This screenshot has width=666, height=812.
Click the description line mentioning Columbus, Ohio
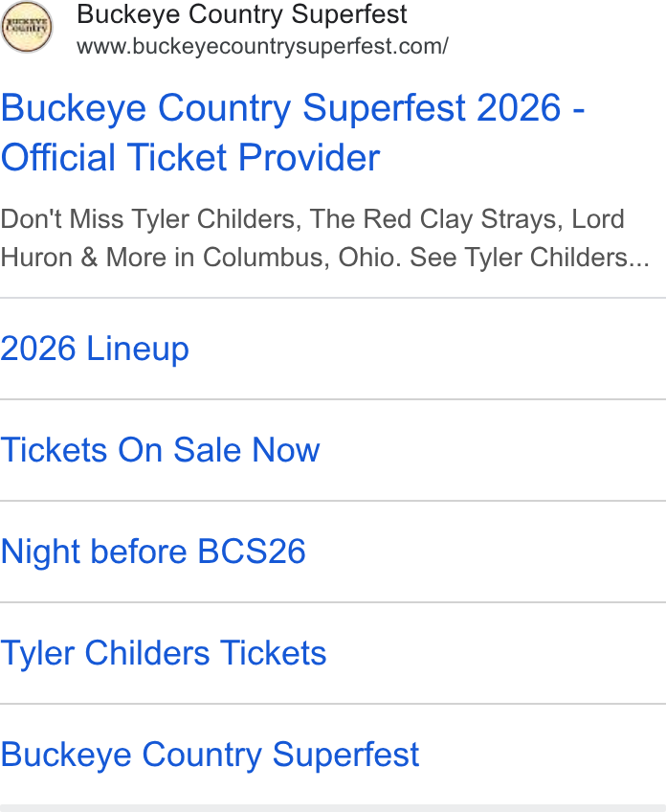(324, 258)
